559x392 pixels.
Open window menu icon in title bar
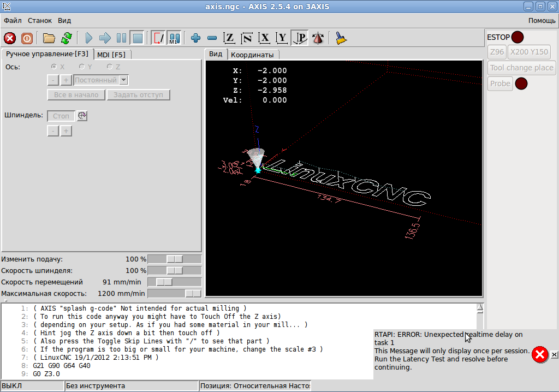coord(7,7)
